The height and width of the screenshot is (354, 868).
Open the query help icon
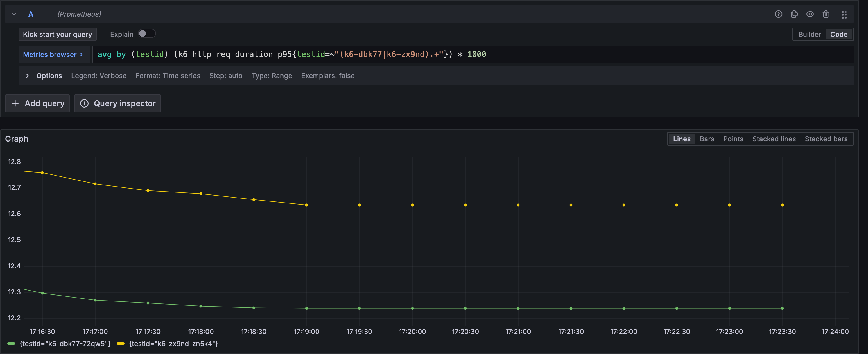point(778,14)
